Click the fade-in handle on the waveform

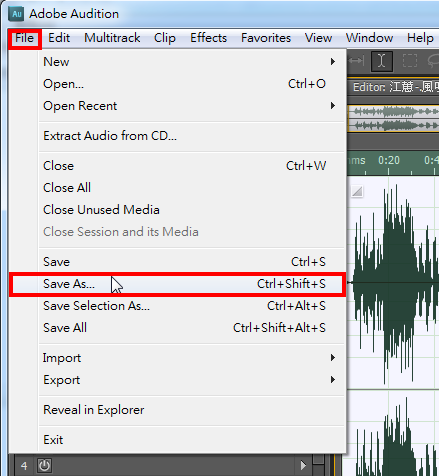357,192
